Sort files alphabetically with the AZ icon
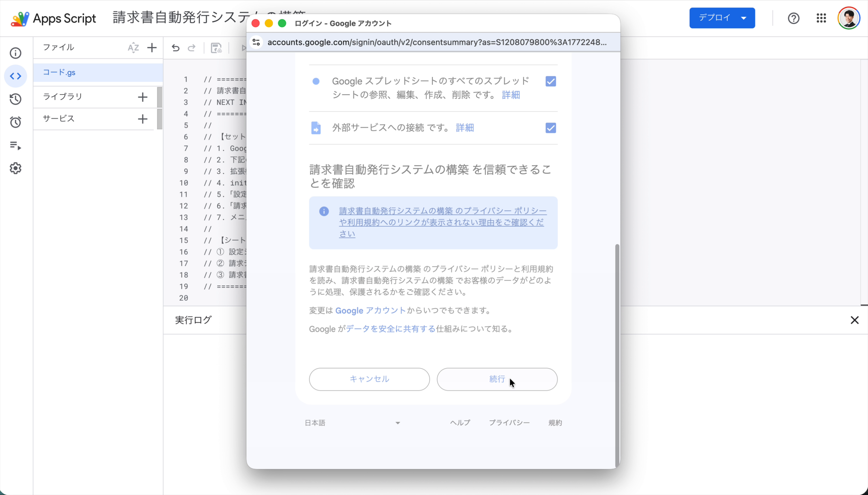868x495 pixels. pyautogui.click(x=133, y=48)
